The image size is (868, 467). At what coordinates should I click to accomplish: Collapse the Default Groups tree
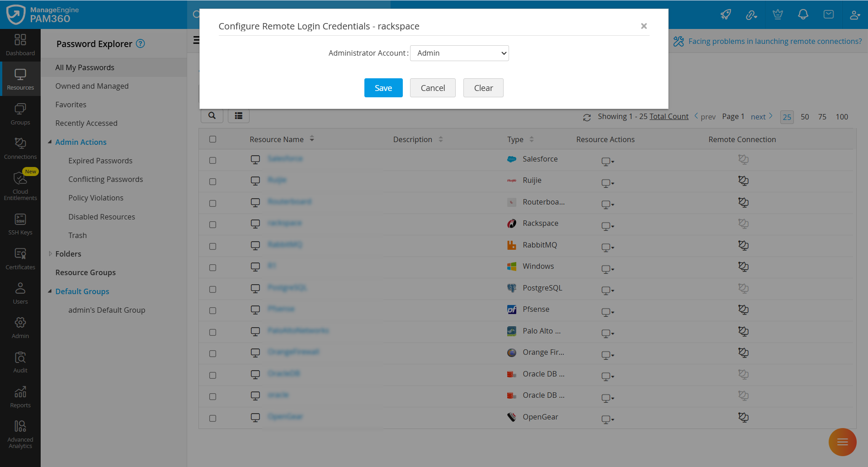click(50, 291)
